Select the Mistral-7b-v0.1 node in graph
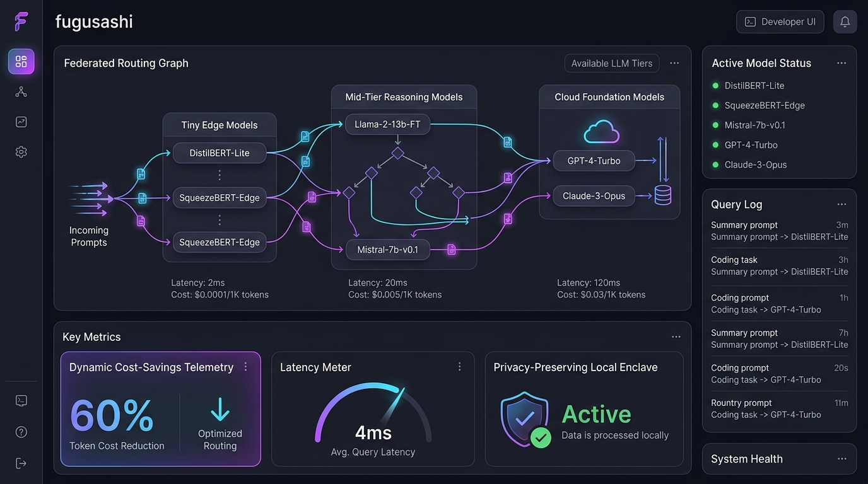The image size is (868, 484). click(388, 250)
